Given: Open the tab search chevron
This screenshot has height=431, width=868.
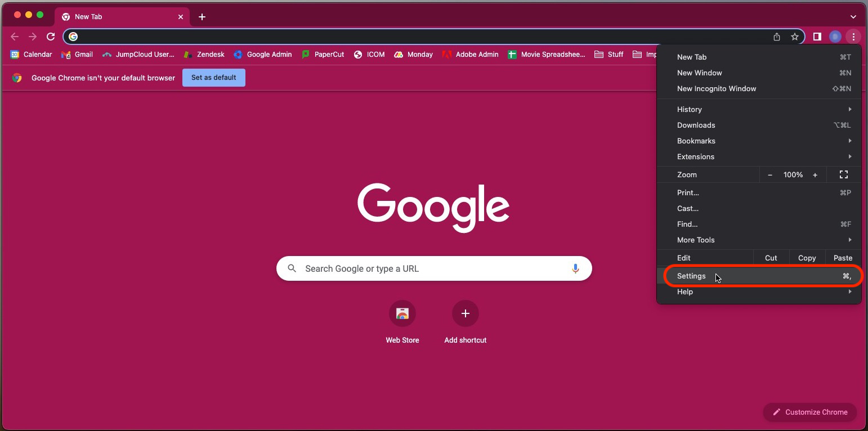Looking at the screenshot, I should point(853,17).
